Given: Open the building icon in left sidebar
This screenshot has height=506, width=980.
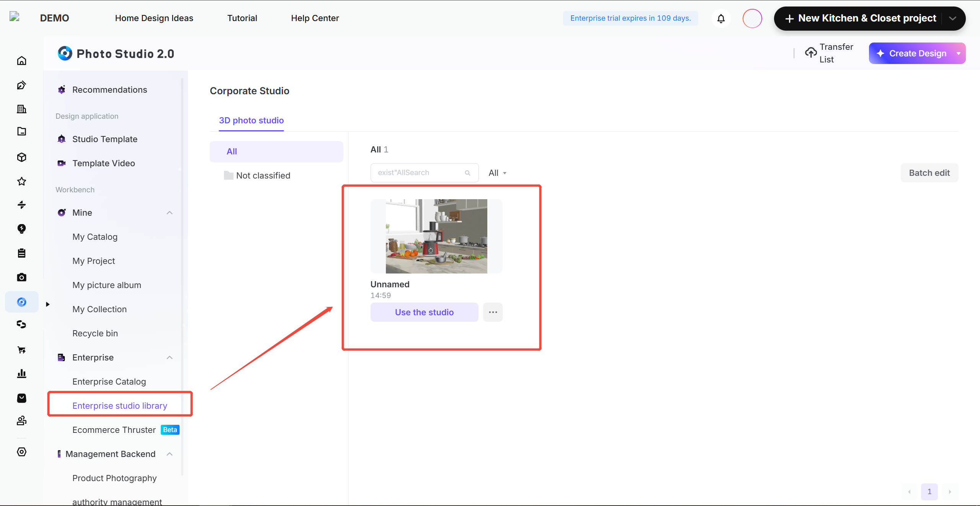Looking at the screenshot, I should (22, 109).
